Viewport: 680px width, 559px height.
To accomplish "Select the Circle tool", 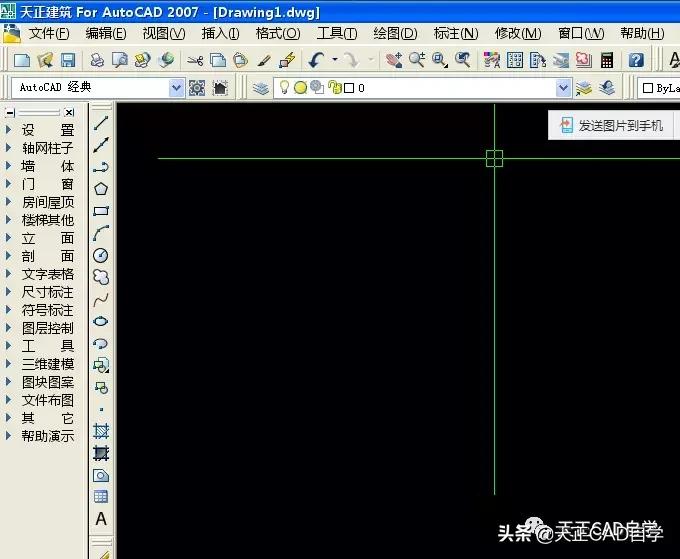I will (x=101, y=255).
